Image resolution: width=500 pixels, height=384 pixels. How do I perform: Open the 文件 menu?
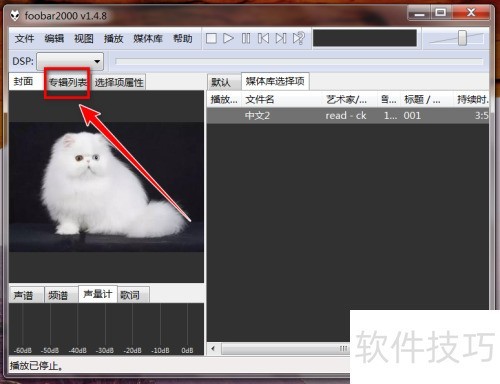point(24,39)
